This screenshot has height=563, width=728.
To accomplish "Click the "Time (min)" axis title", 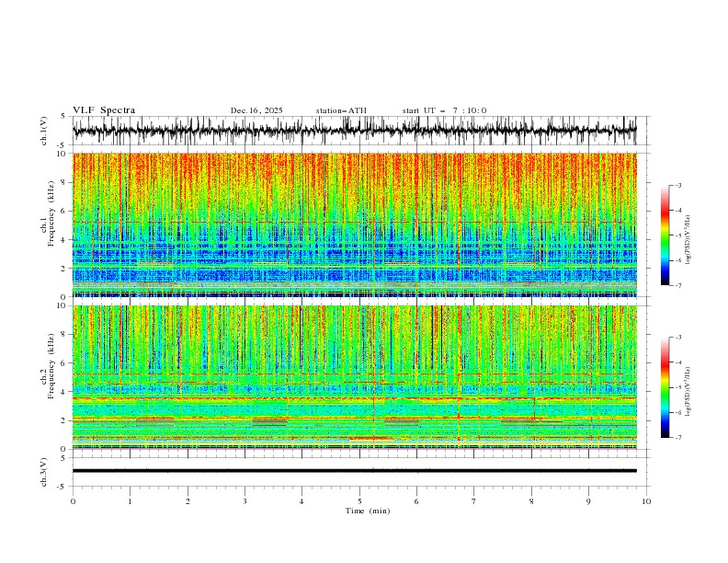I will click(x=368, y=511).
